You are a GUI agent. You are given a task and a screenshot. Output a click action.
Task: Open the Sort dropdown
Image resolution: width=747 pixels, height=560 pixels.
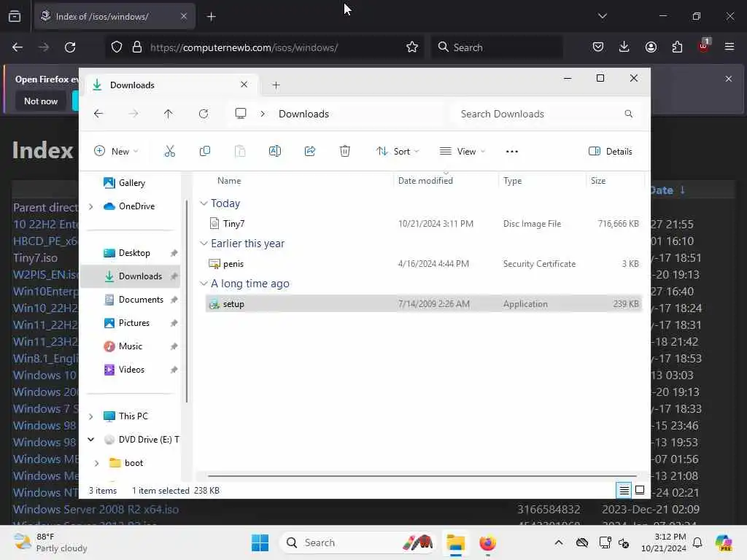(398, 152)
